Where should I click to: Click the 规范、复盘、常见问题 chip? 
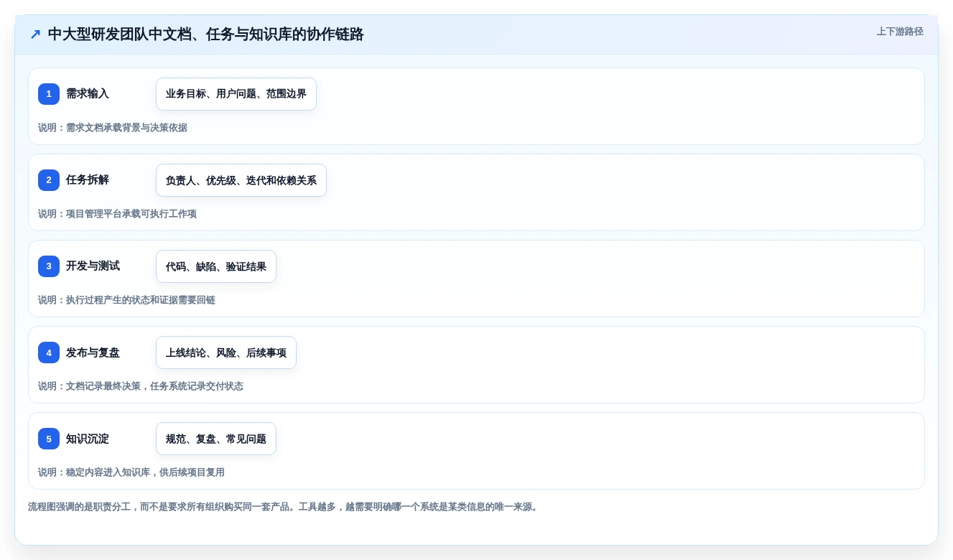coord(216,439)
